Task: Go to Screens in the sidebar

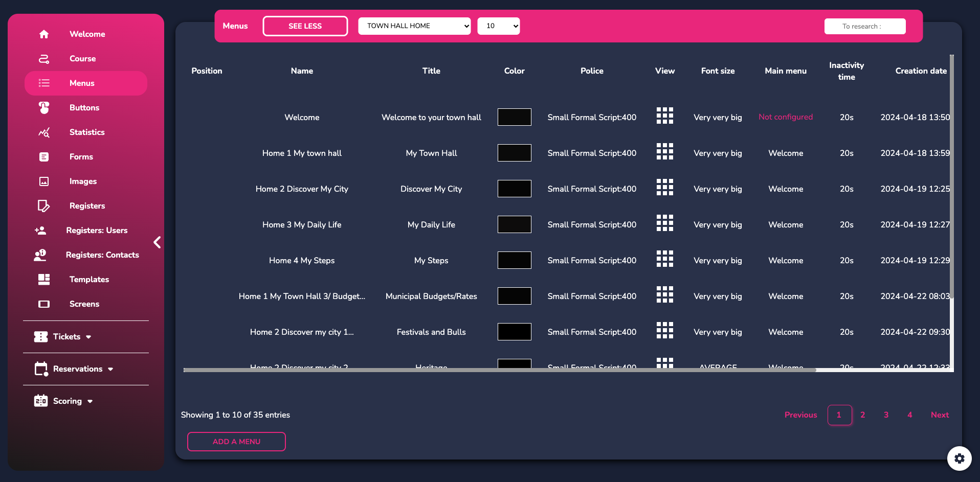Action: (84, 304)
